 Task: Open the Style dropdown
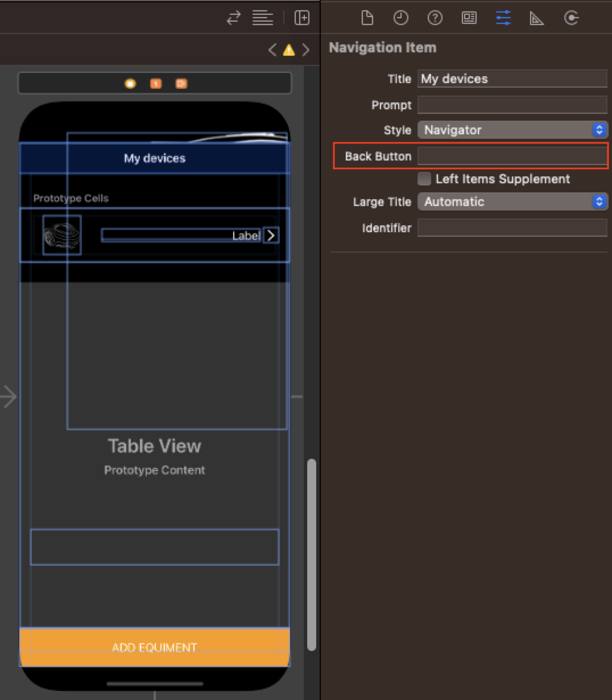point(512,130)
